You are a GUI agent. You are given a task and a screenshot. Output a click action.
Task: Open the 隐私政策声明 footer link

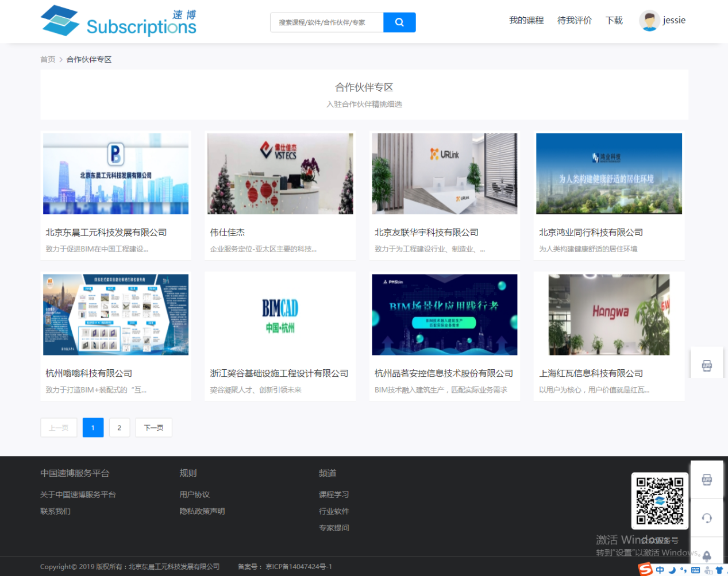pos(202,511)
